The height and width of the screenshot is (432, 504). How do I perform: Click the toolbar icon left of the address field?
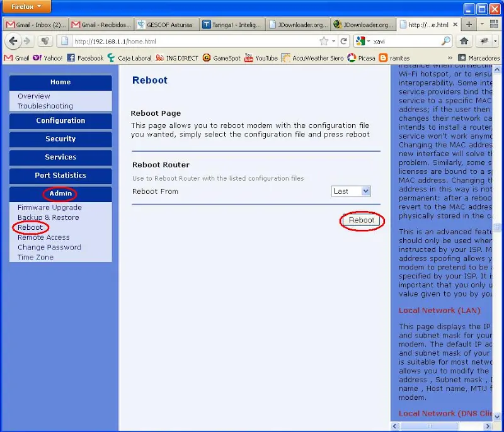pyautogui.click(x=45, y=41)
